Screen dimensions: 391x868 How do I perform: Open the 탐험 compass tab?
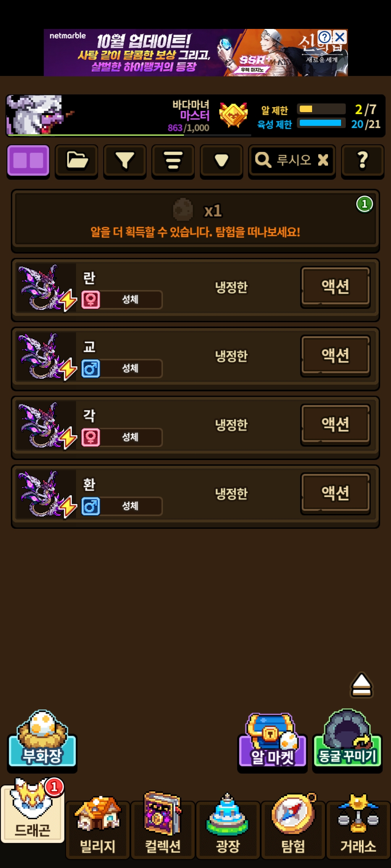[x=293, y=825]
